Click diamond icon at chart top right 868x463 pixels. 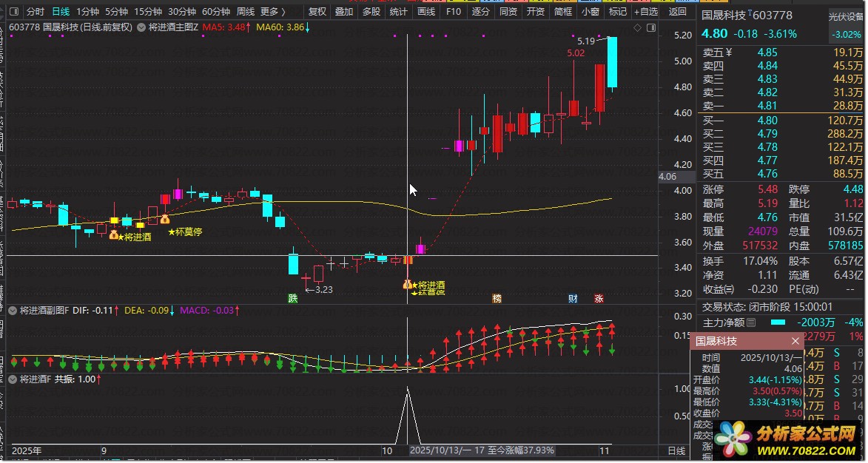click(638, 27)
